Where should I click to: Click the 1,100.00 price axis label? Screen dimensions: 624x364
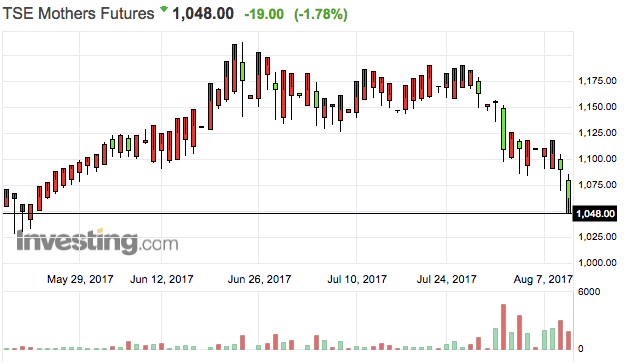click(597, 159)
